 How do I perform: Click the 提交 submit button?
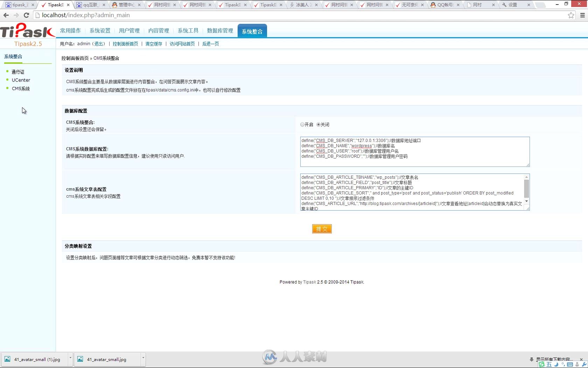point(322,229)
